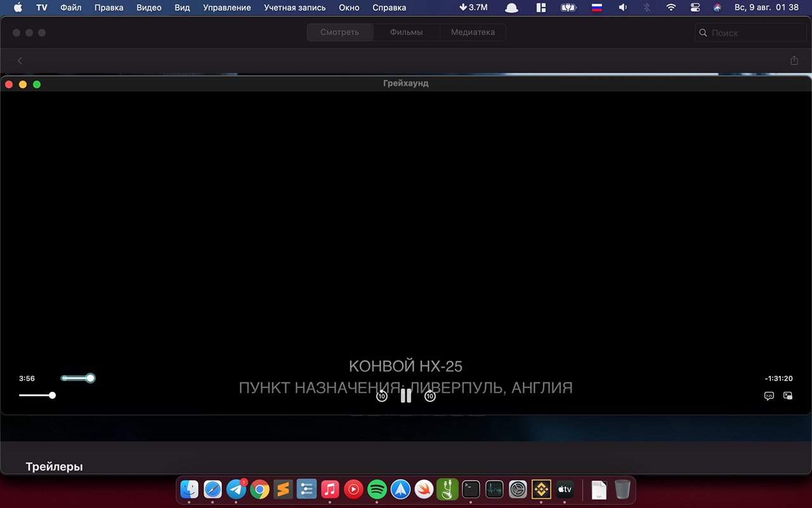Click the 3.7M network speed indicator

(474, 8)
